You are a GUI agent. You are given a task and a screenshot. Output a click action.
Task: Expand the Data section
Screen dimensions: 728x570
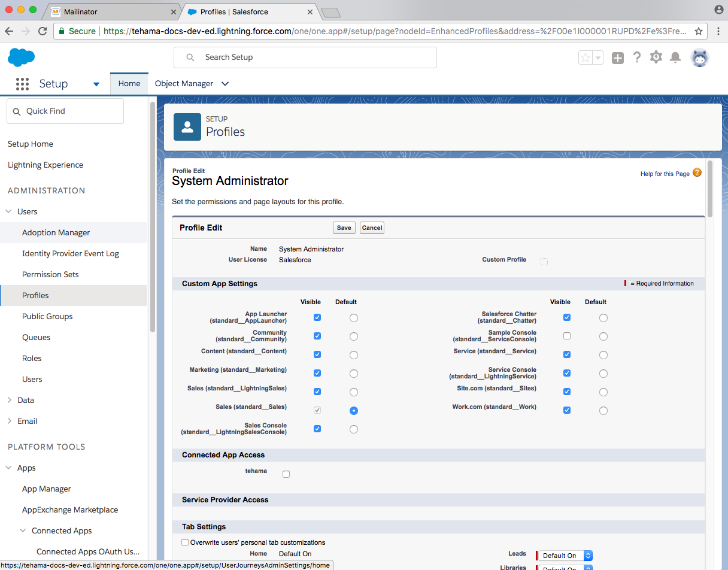point(9,400)
